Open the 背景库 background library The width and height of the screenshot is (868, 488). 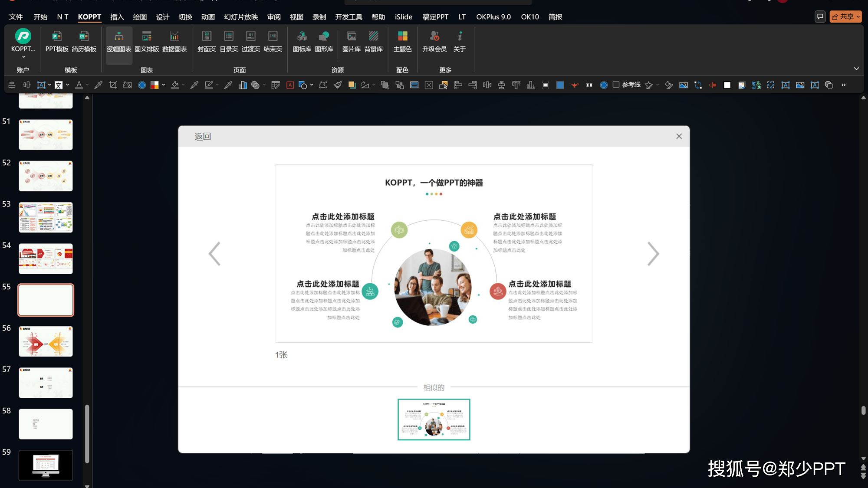[x=374, y=42]
